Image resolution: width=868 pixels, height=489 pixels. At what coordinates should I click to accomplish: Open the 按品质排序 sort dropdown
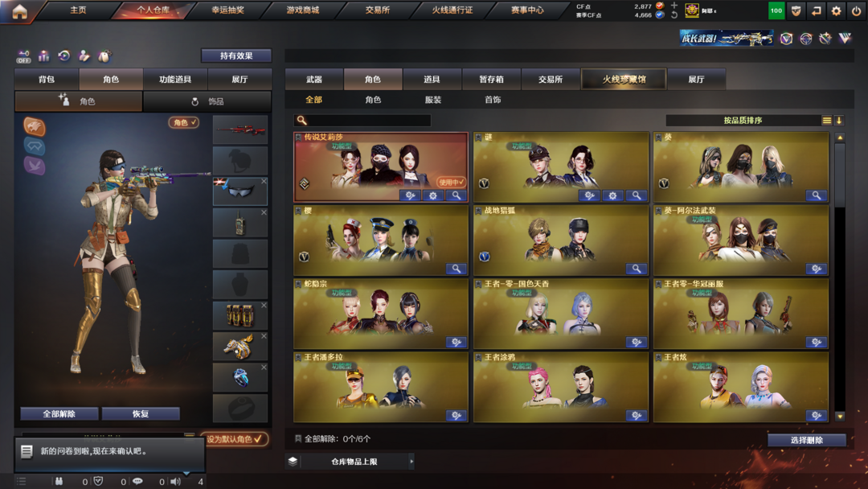(x=743, y=120)
